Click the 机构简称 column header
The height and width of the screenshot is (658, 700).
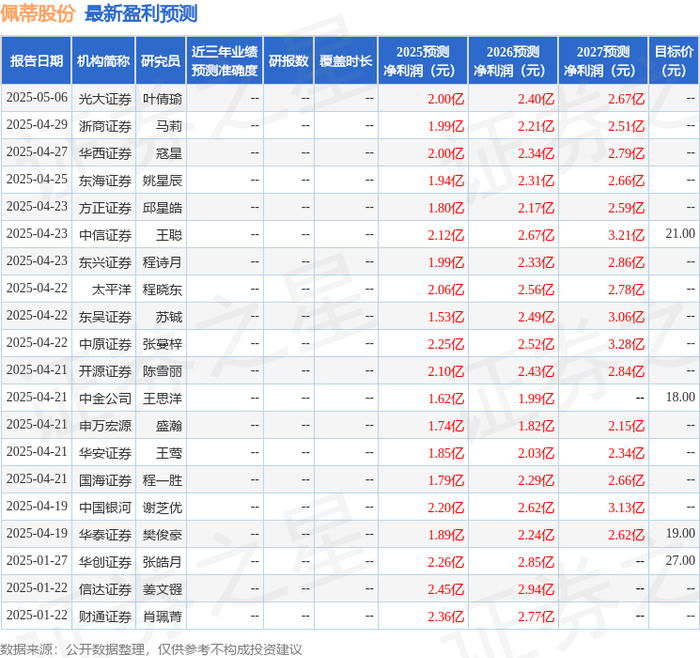click(103, 61)
